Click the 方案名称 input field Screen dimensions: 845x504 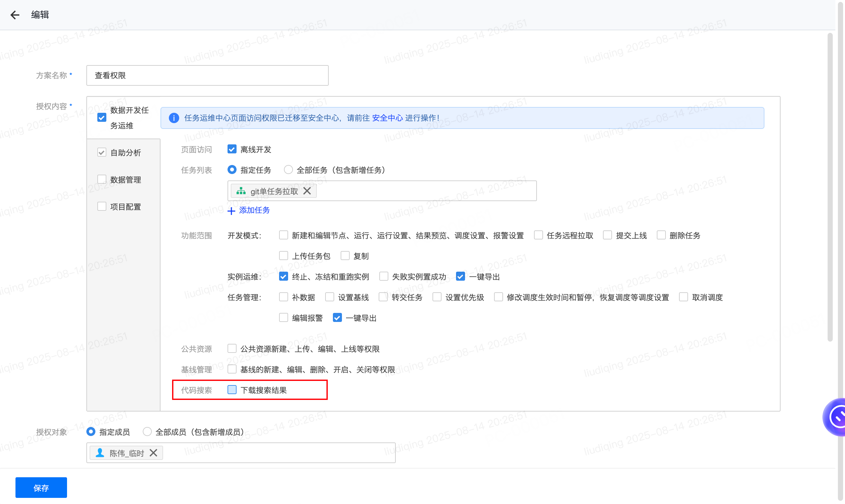(x=207, y=75)
